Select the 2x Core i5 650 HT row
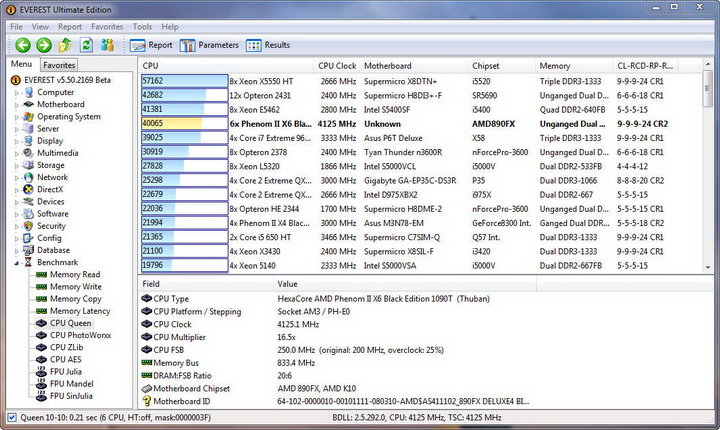The image size is (720, 430). (420, 237)
